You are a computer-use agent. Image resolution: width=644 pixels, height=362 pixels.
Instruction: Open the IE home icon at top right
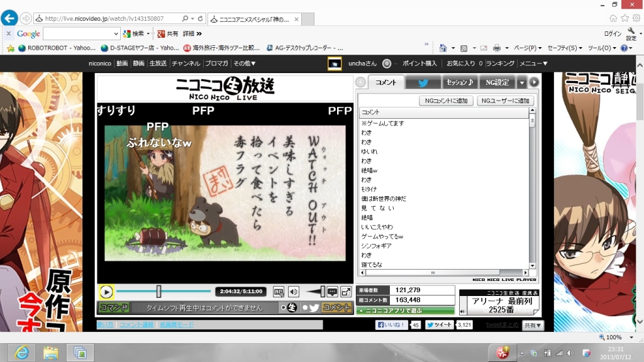click(x=613, y=18)
